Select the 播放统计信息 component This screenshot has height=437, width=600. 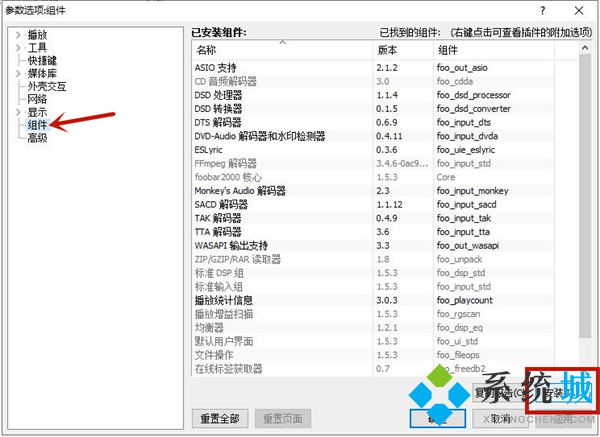[x=373, y=300]
